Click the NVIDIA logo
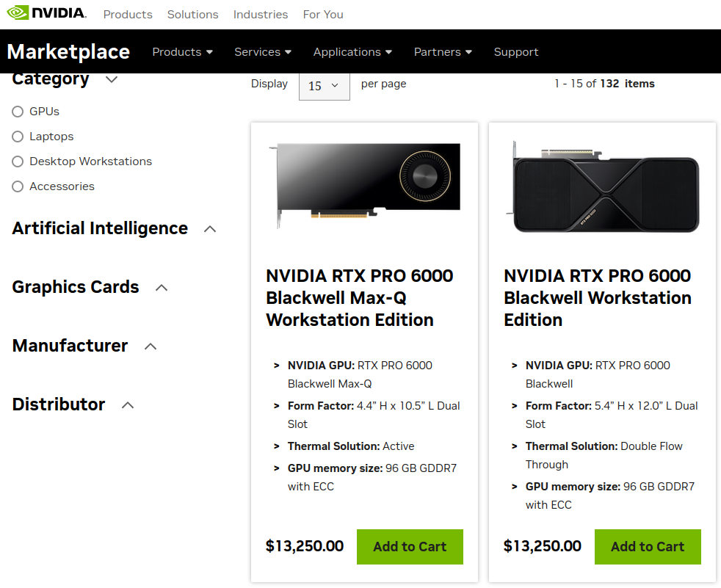The width and height of the screenshot is (721, 588). [x=46, y=13]
